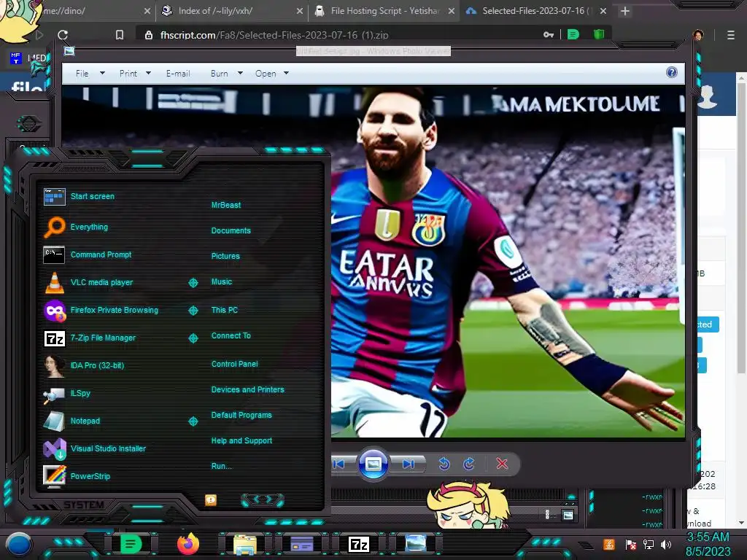Click network tray icon
The image size is (747, 560).
pos(649,544)
